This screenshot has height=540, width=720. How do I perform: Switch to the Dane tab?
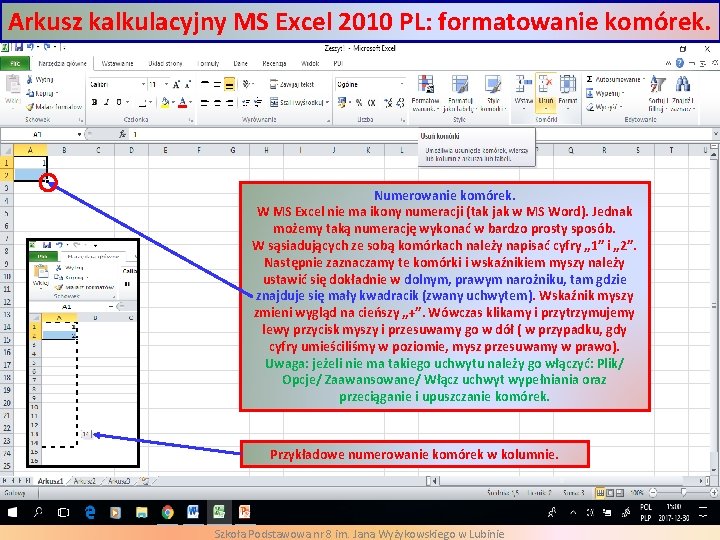(x=240, y=63)
